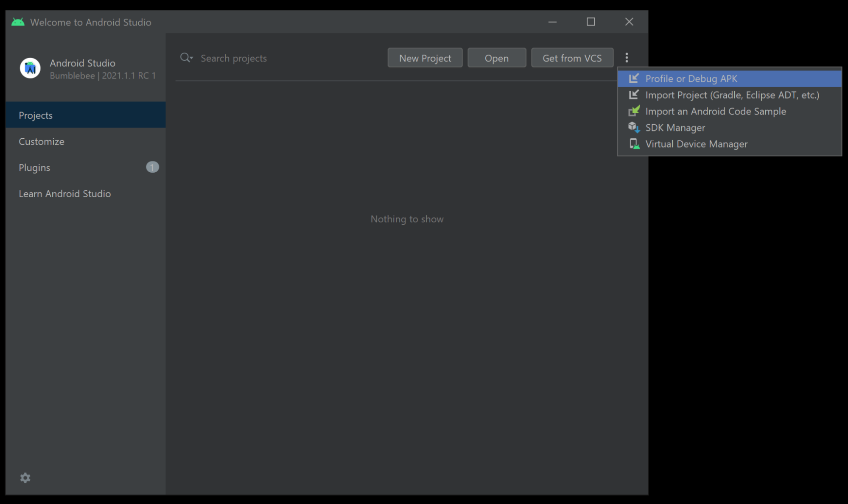Viewport: 848px width, 504px height.
Task: Go to Learn Android Studio
Action: (64, 193)
